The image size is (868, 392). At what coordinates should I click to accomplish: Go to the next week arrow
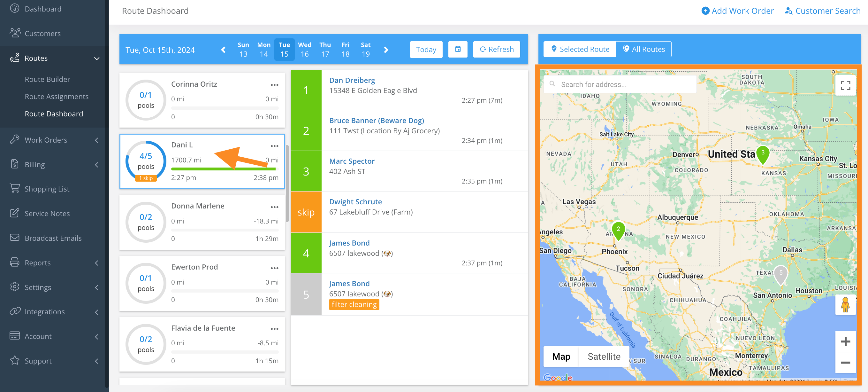click(386, 50)
